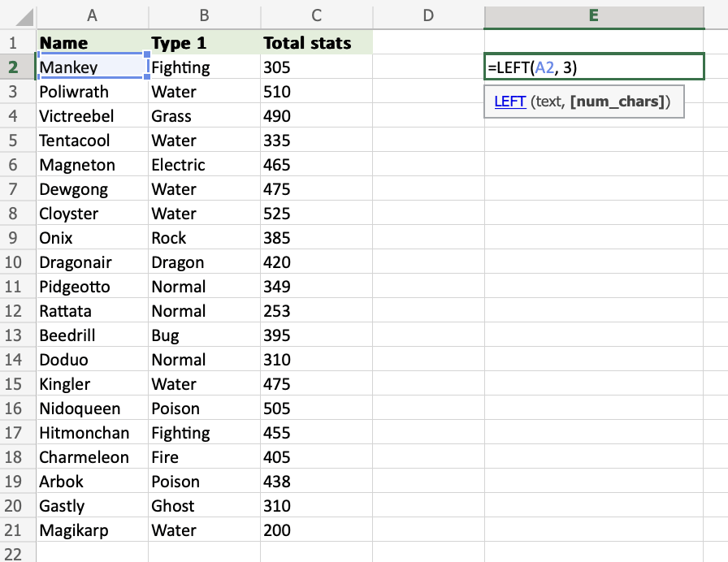This screenshot has width=728, height=562.
Task: Click the "Total stats" header cell
Action: coord(316,43)
